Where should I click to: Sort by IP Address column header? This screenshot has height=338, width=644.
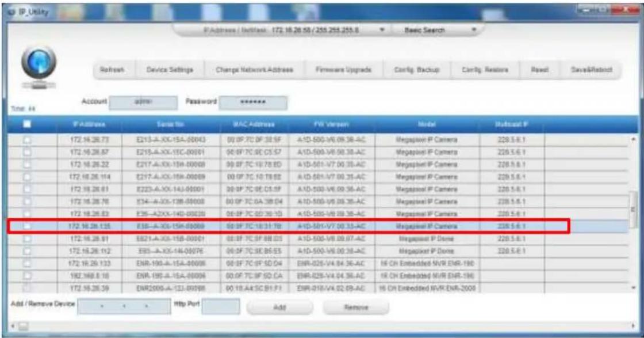coord(89,124)
